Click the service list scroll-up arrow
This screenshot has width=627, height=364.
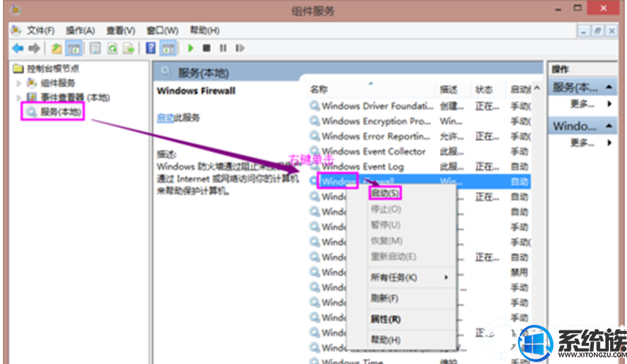(x=537, y=88)
